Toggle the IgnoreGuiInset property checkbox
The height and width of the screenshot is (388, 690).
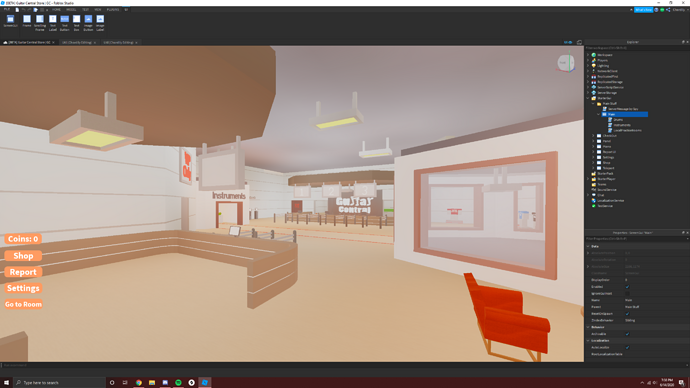[x=628, y=293]
